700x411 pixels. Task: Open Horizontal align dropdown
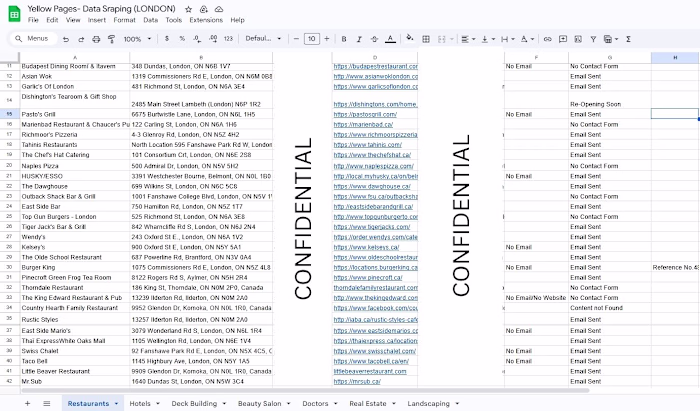point(468,39)
